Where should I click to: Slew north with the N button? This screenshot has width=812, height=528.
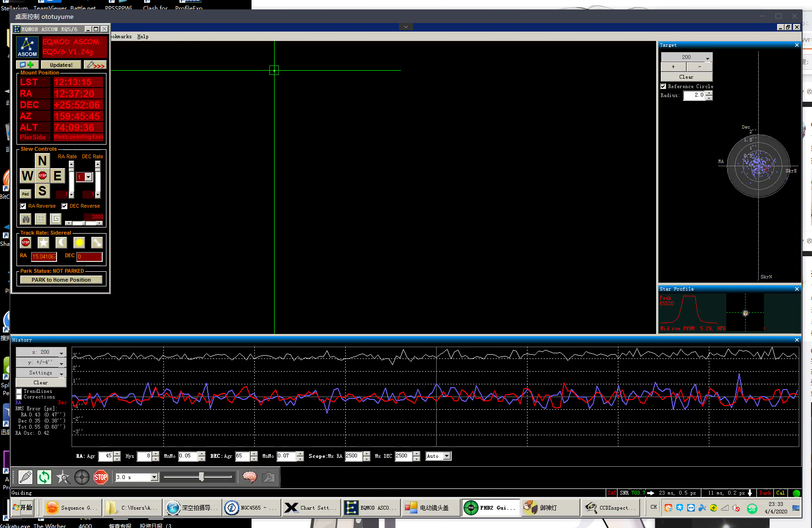(42, 161)
